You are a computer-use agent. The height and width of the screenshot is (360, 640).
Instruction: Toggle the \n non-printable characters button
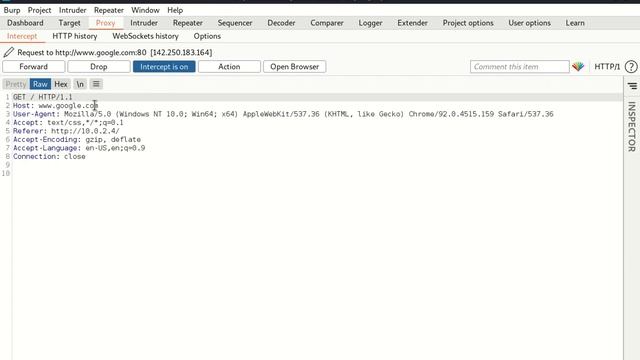80,84
